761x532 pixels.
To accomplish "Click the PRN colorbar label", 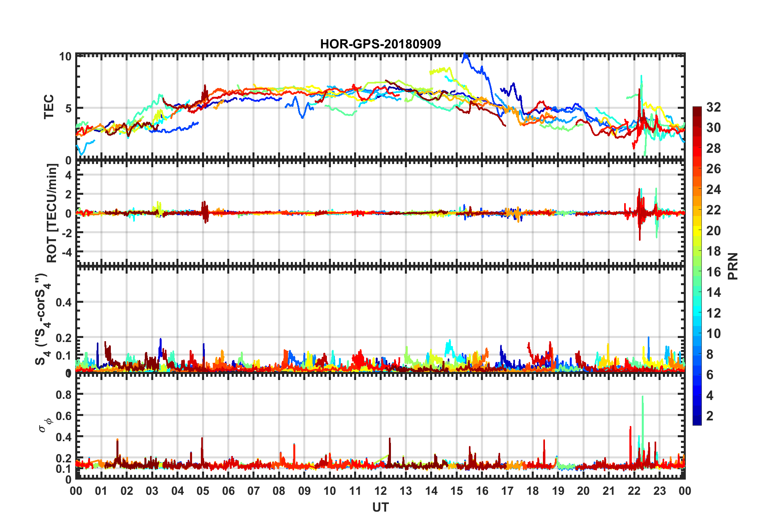I will 733,266.
